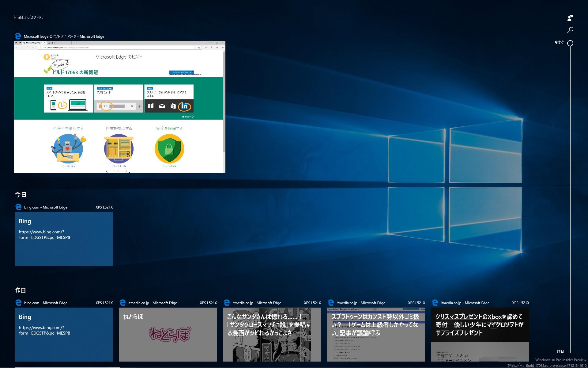
Task: Click the 今すぐ label on the timeline
Action: 559,42
